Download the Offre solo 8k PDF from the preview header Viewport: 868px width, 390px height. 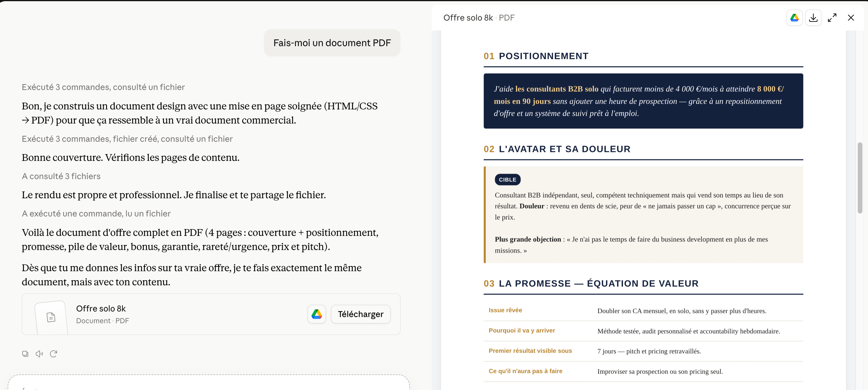(x=813, y=18)
